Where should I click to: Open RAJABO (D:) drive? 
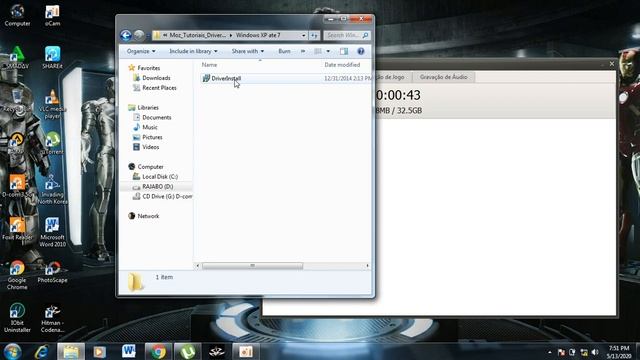point(158,187)
